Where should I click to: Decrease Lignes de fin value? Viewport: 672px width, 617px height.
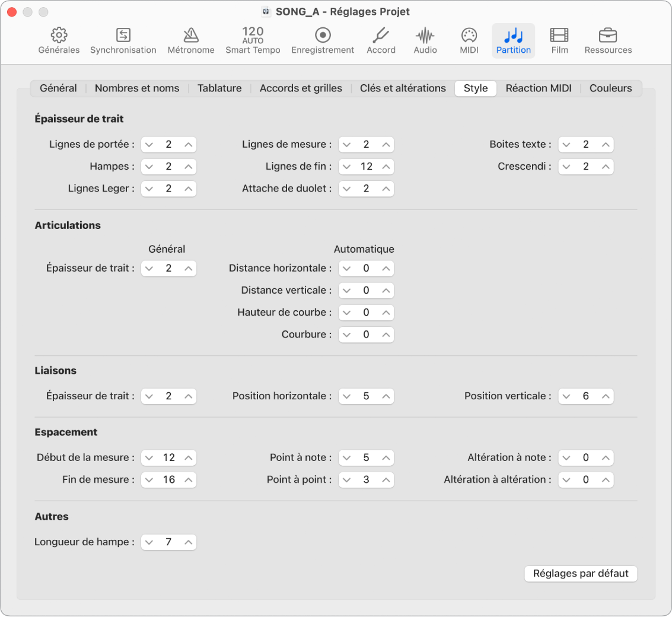[347, 167]
